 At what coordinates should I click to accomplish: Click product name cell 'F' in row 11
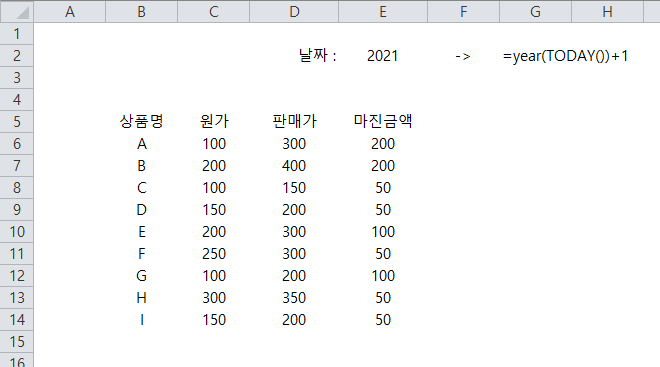[x=141, y=253]
